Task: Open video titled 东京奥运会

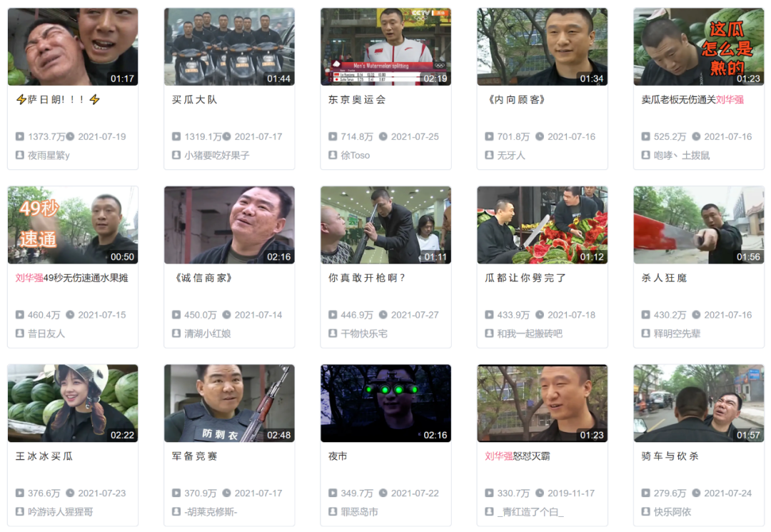Action: tap(357, 100)
